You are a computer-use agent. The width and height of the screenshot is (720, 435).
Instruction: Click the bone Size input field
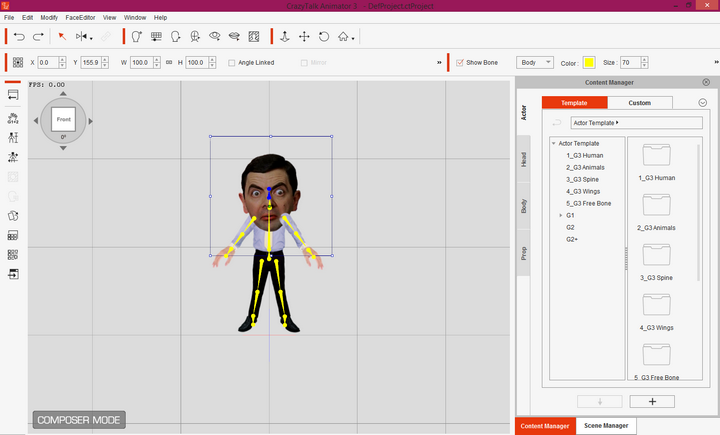[630, 62]
